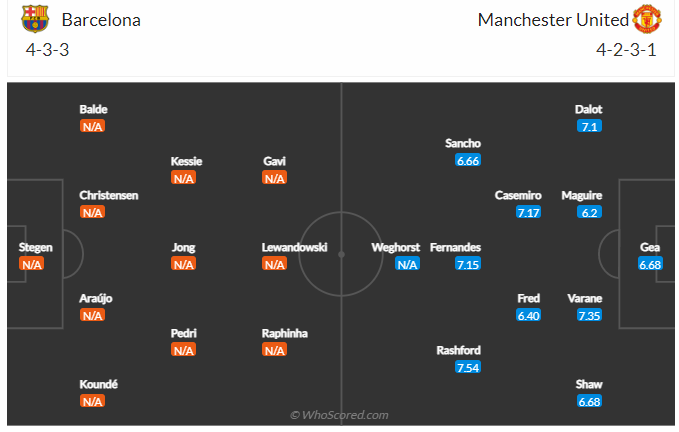Click goalkeeper Gea's 6.68 rating
The width and height of the screenshot is (679, 432).
pos(651,264)
